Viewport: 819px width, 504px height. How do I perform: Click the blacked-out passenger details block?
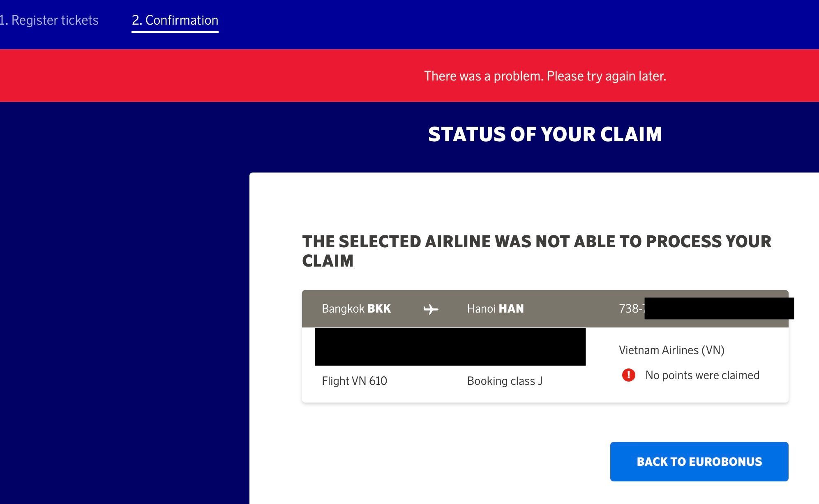click(450, 347)
